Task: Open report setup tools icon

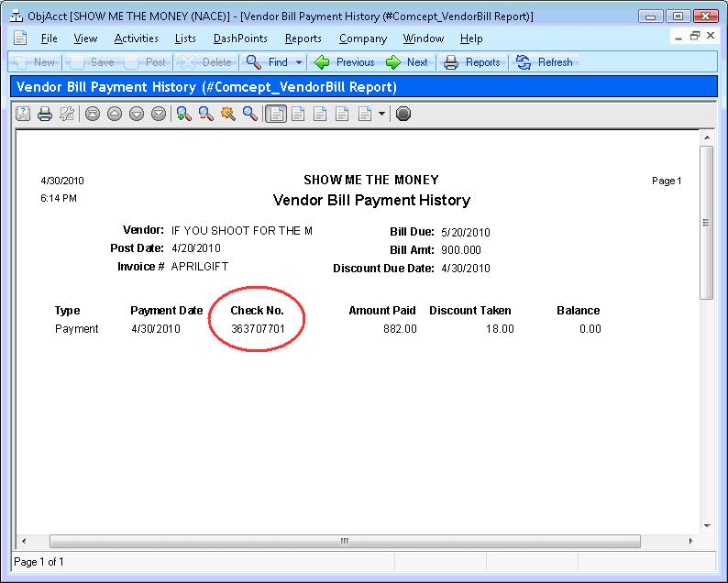Action: click(67, 114)
